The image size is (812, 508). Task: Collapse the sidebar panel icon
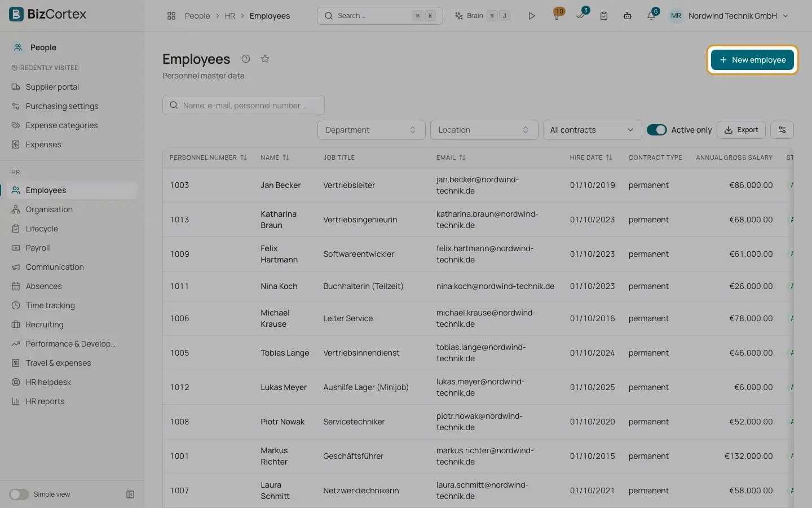[130, 494]
